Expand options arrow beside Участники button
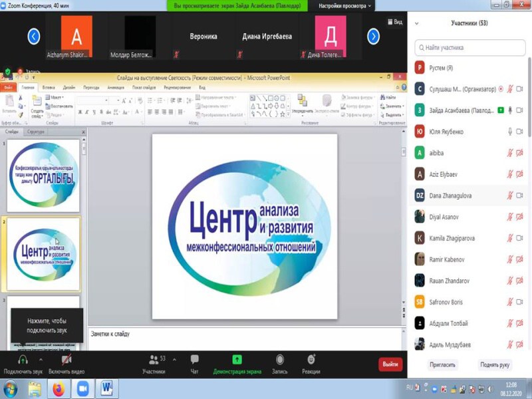Viewport: 532px width, 399px height. pos(174,360)
